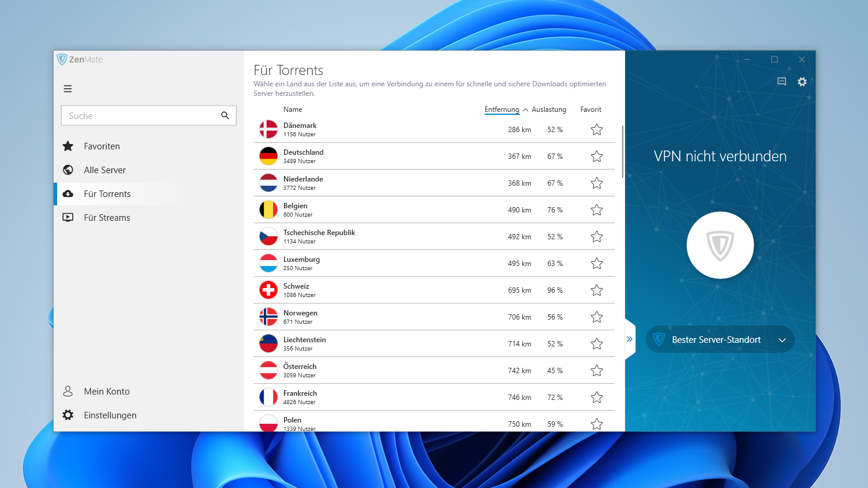
Task: Click the Alle Server globe icon
Action: [x=68, y=170]
